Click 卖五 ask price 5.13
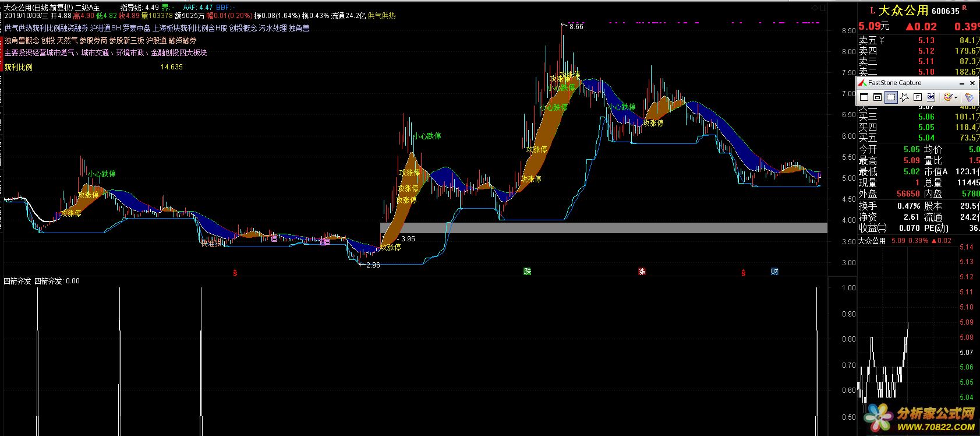The width and height of the screenshot is (980, 436). (926, 40)
